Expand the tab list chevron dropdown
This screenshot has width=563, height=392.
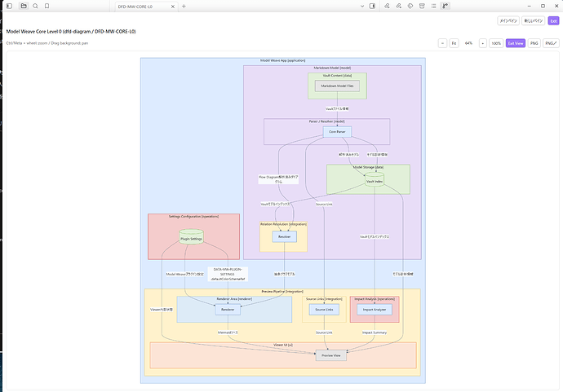pos(362,6)
